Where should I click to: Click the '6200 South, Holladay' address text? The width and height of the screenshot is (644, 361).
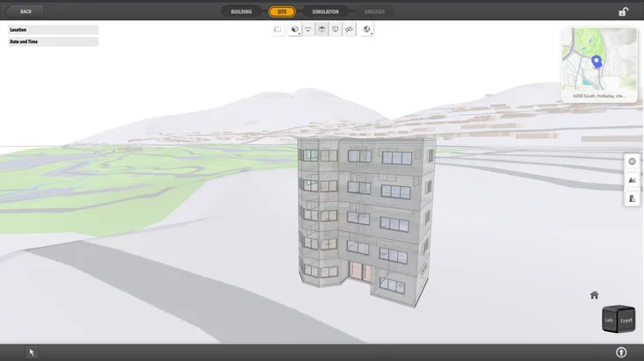coord(599,96)
